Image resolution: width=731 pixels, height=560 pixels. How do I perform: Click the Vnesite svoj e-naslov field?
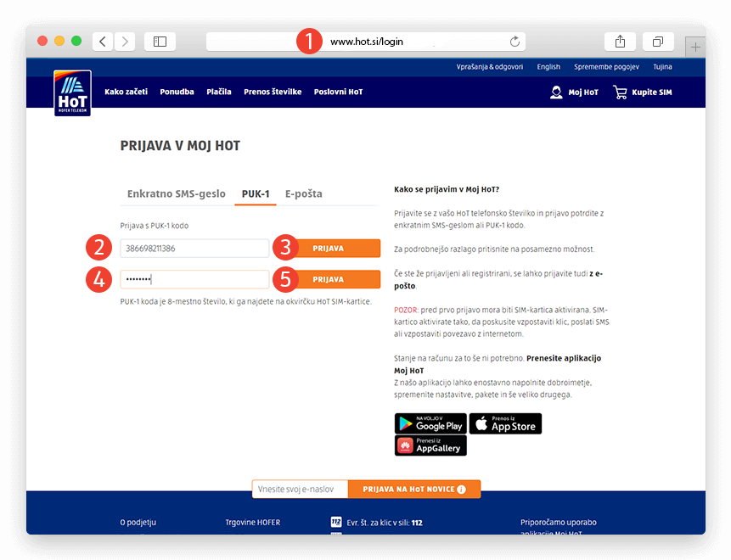[301, 490]
